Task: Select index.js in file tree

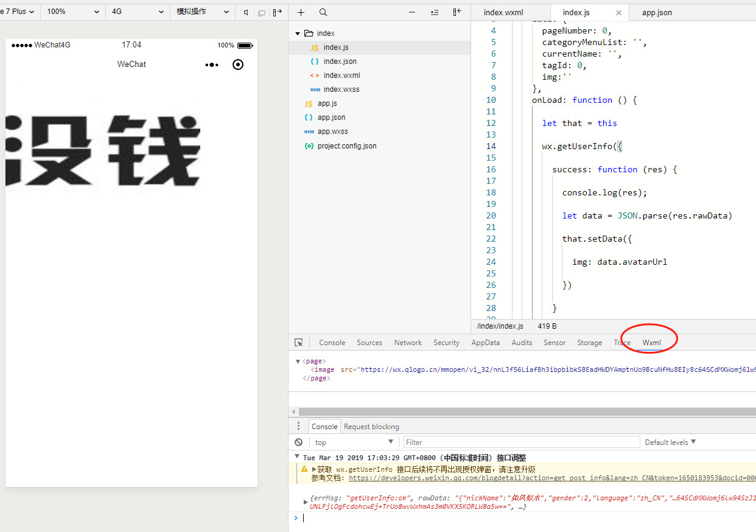Action: point(336,47)
